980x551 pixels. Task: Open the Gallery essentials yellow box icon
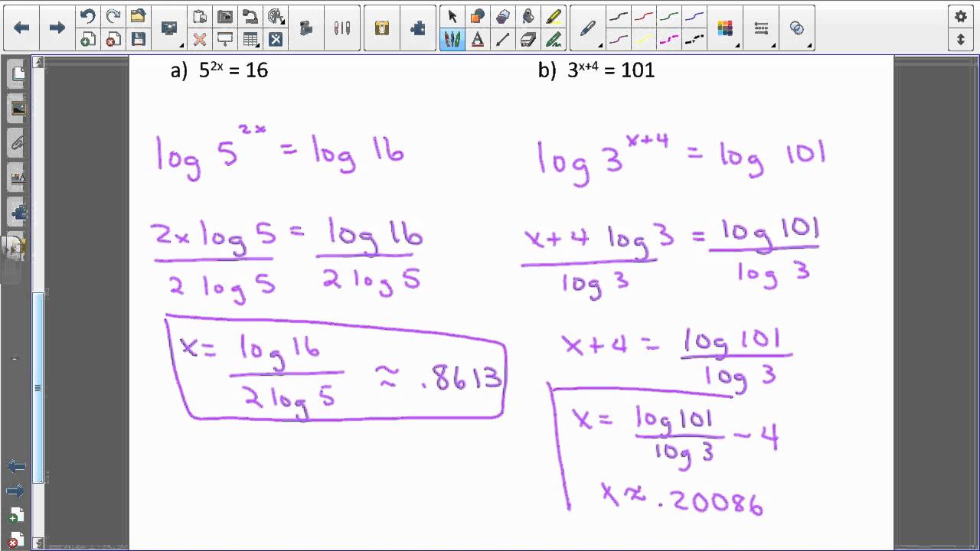pos(382,28)
